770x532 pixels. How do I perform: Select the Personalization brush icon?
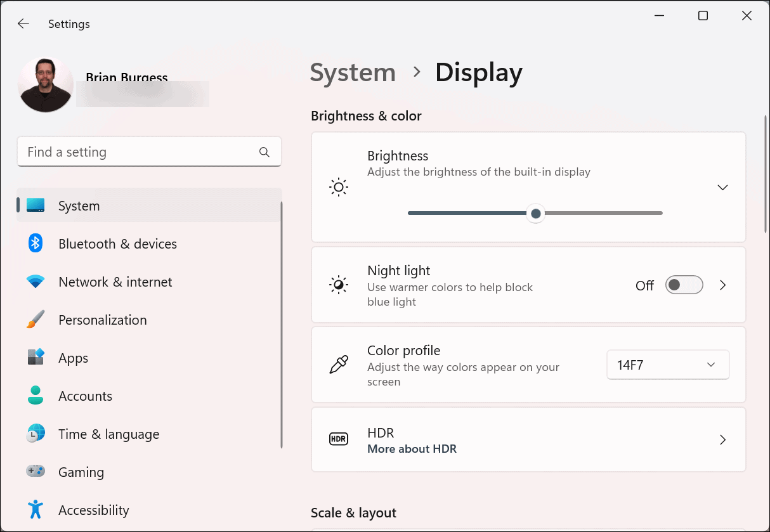point(35,320)
